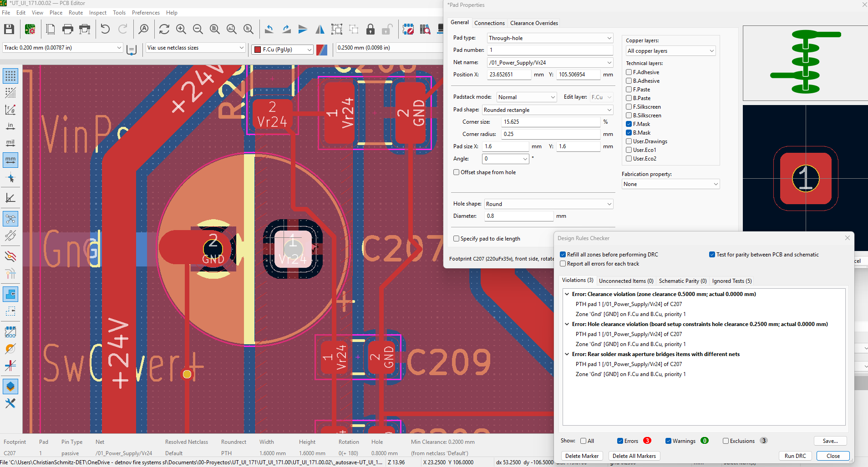Image resolution: width=868 pixels, height=467 pixels.
Task: Open the Pad type dropdown
Action: (x=550, y=38)
